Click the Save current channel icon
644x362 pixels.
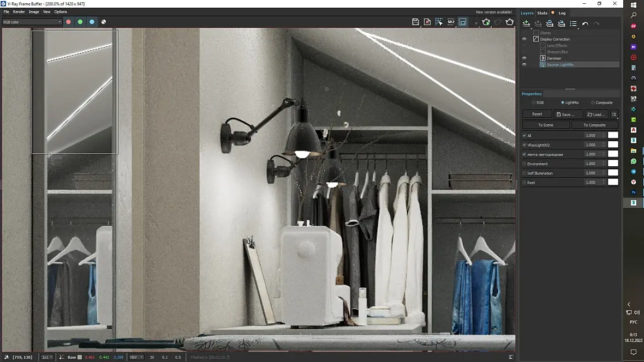coord(415,22)
